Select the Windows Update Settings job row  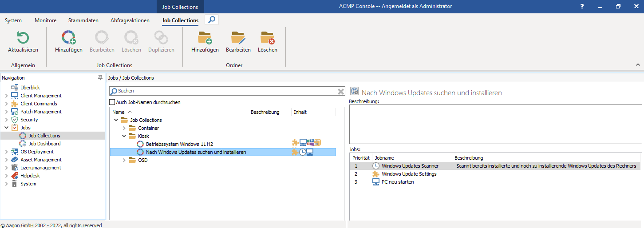pos(409,174)
